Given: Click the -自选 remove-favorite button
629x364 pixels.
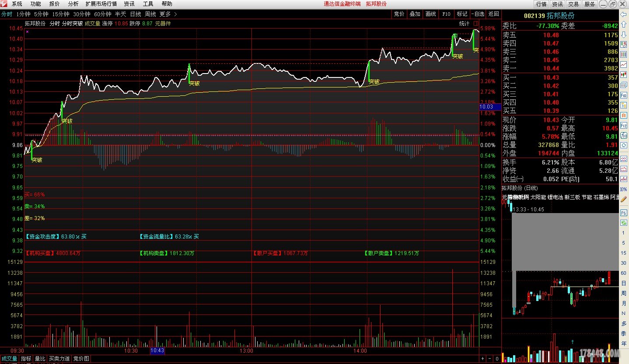Looking at the screenshot, I should pyautogui.click(x=478, y=14).
